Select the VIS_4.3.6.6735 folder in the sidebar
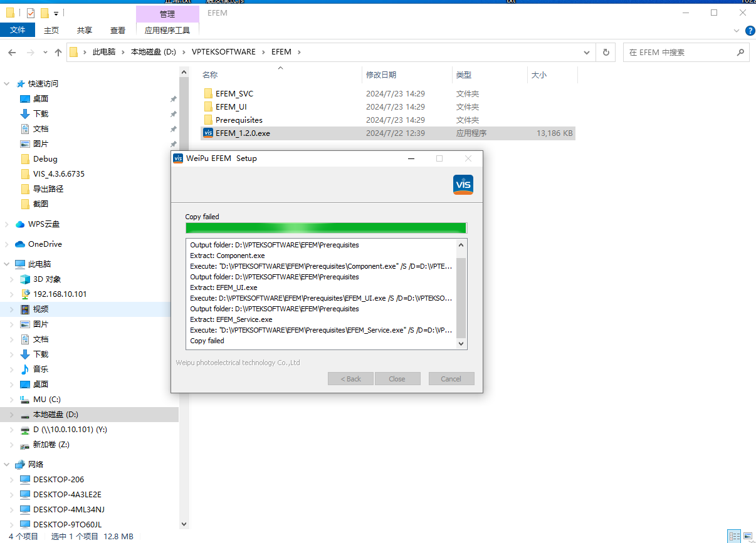 (59, 174)
